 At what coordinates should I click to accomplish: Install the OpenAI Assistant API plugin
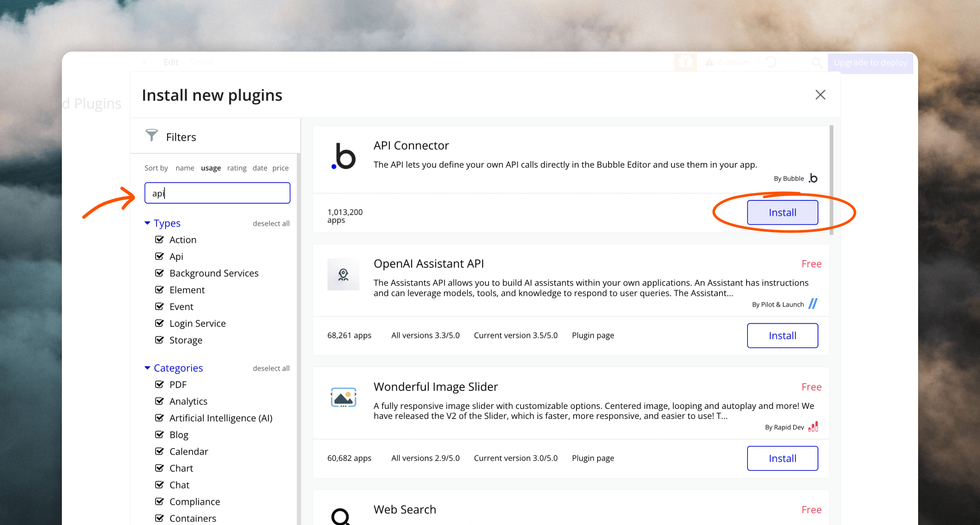pos(782,335)
